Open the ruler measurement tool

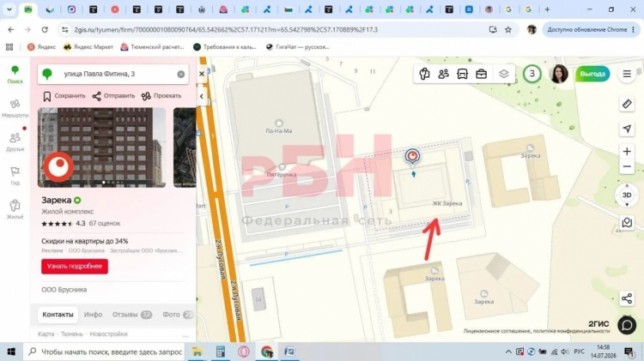(x=627, y=105)
